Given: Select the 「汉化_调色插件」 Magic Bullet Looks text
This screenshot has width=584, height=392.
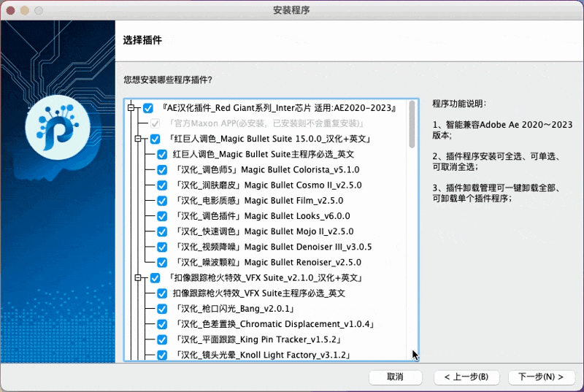Looking at the screenshot, I should 262,216.
